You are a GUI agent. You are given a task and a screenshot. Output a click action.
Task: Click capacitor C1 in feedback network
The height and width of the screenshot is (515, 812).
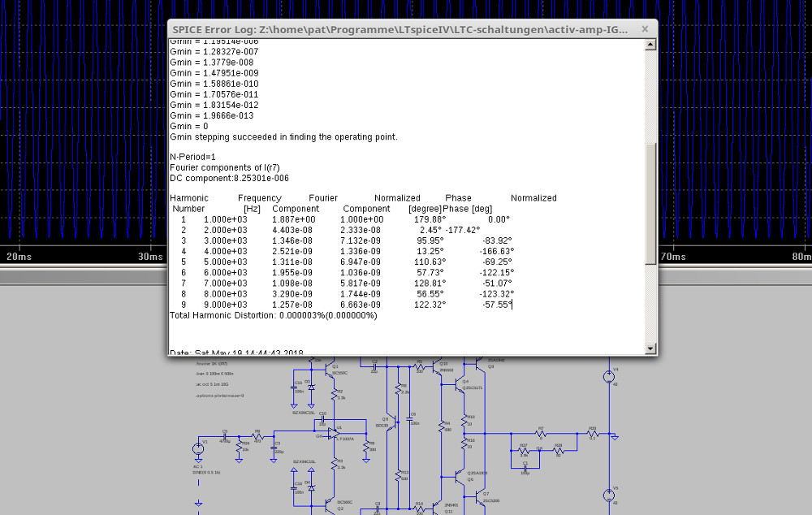525,468
